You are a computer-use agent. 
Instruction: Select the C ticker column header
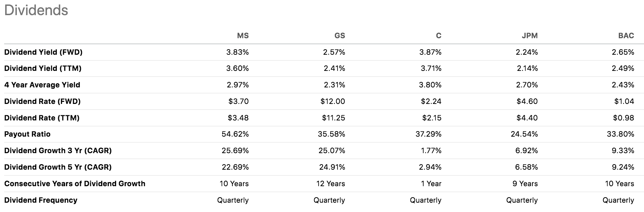tap(438, 36)
